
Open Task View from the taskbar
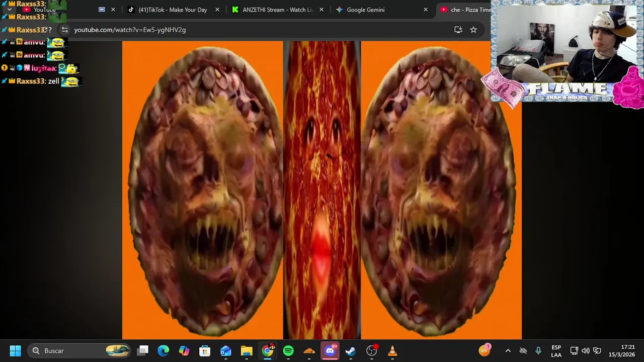pyautogui.click(x=143, y=350)
